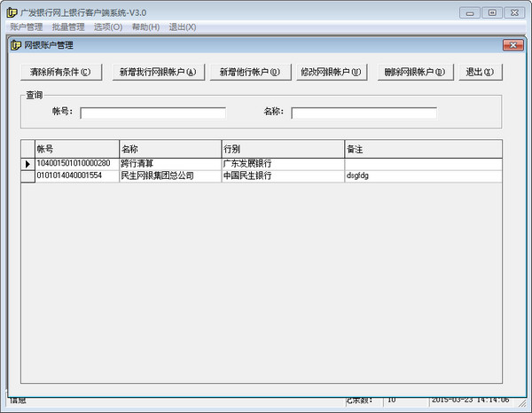Click the 广发银行 app icon in title bar
532x413 pixels.
[12, 12]
